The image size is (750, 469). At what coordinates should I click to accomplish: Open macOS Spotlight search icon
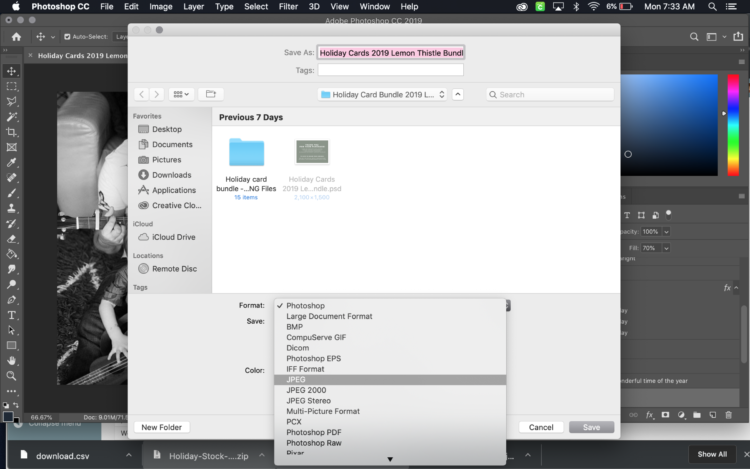[712, 7]
